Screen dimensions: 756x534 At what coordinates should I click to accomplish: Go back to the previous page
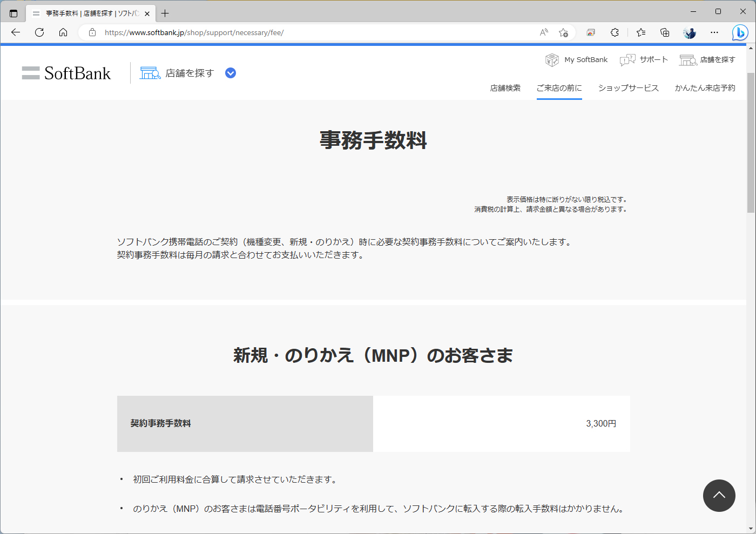tap(16, 32)
